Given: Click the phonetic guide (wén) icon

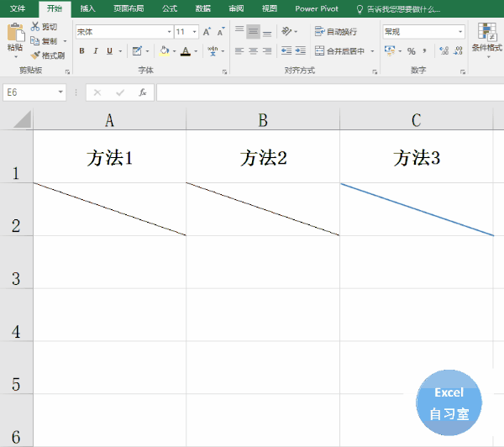Looking at the screenshot, I should point(213,50).
